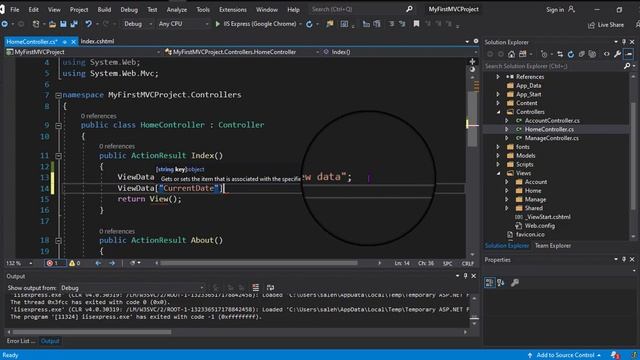The image size is (640, 360).
Task: Pin the HomeController.cs tab
Action: point(64,42)
